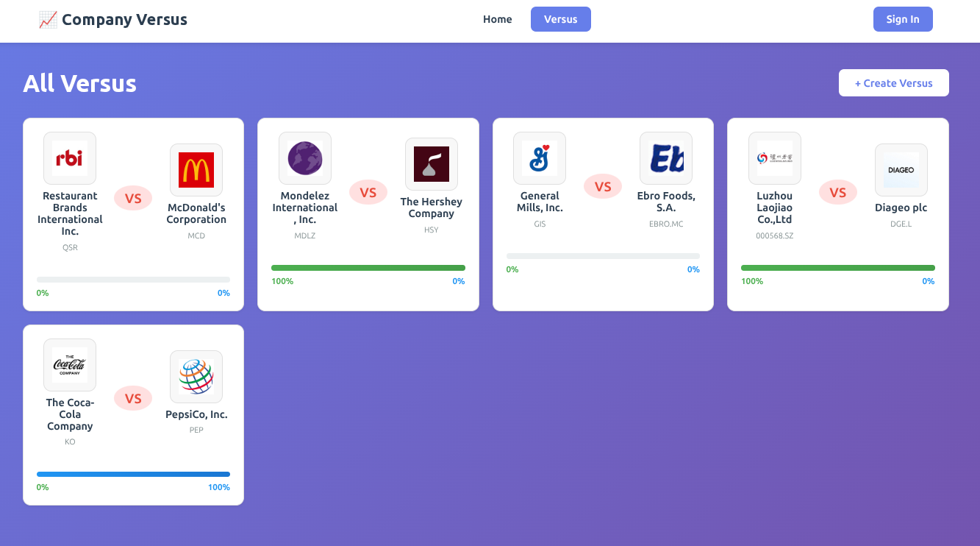Select the PepsiCo, Inc. name

(x=196, y=414)
